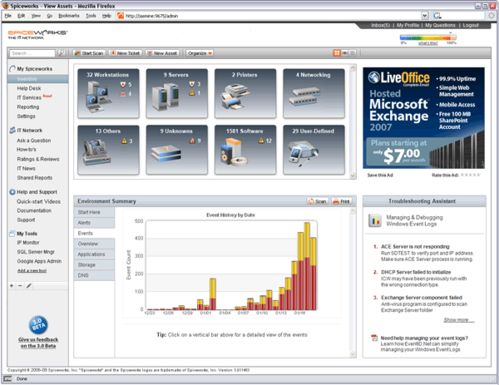Open the 4 Networking devices tile
This screenshot has height=385, width=499.
point(314,93)
